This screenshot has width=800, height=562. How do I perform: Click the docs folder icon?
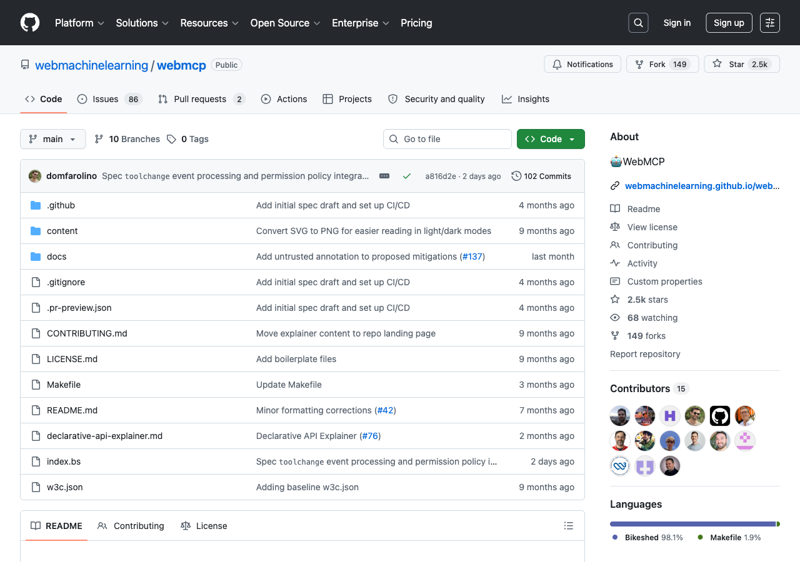click(36, 257)
